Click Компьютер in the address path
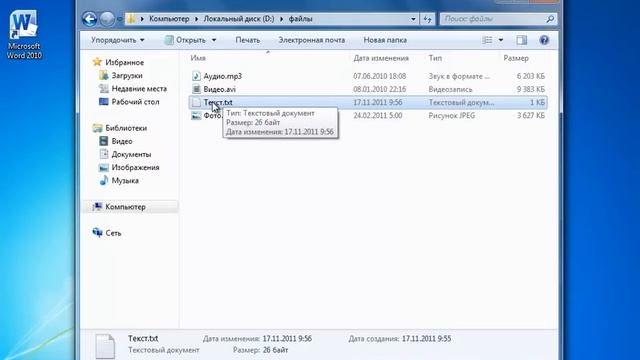The height and width of the screenshot is (360, 640). tap(169, 19)
